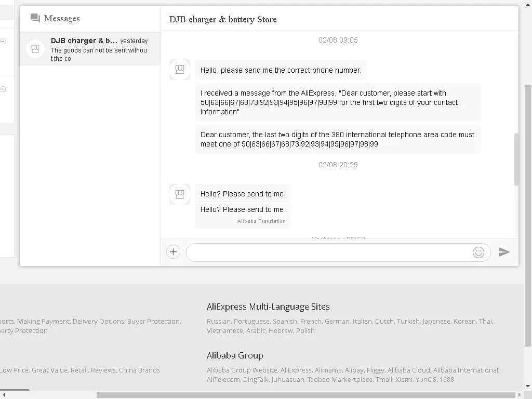Viewport: 532px width, 399px height.
Task: Click the plus attachment button beside message input
Action: click(x=173, y=252)
